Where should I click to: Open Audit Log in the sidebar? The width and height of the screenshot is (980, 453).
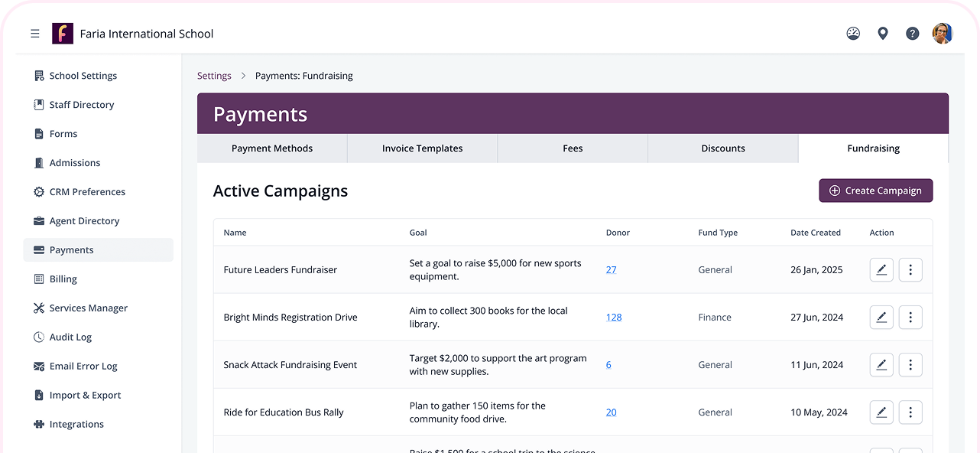point(70,337)
